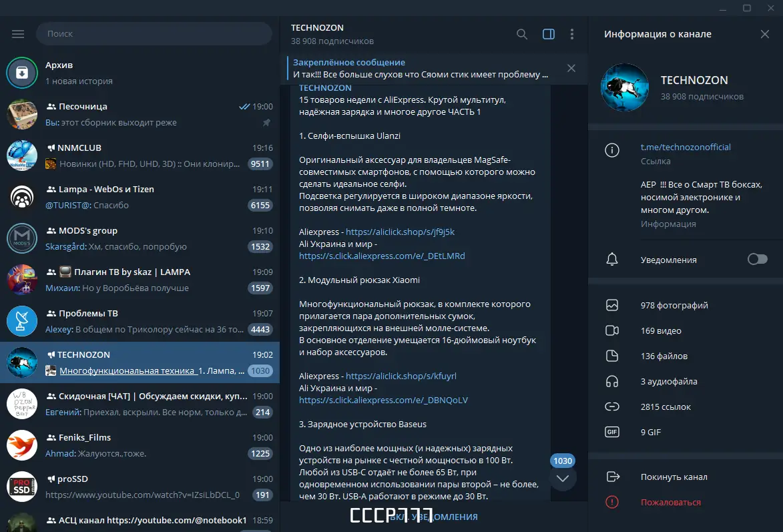Toggle the split-view panel icon in header
The width and height of the screenshot is (783, 532).
548,33
